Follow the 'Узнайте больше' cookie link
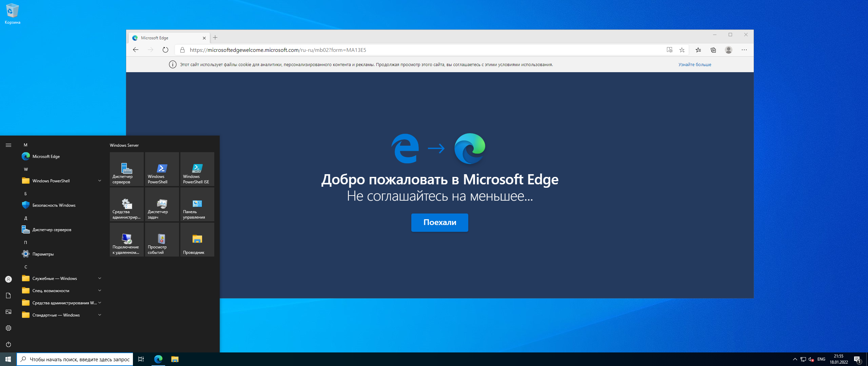868x366 pixels. tap(695, 64)
